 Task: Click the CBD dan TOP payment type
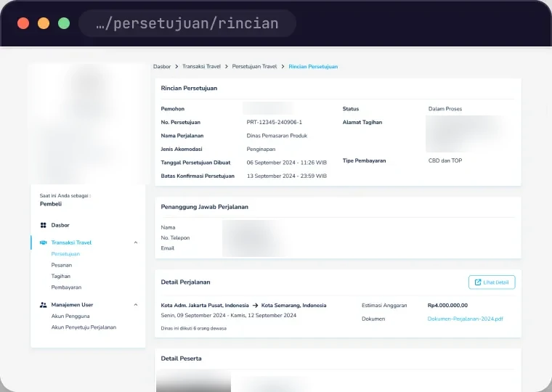[445, 161]
